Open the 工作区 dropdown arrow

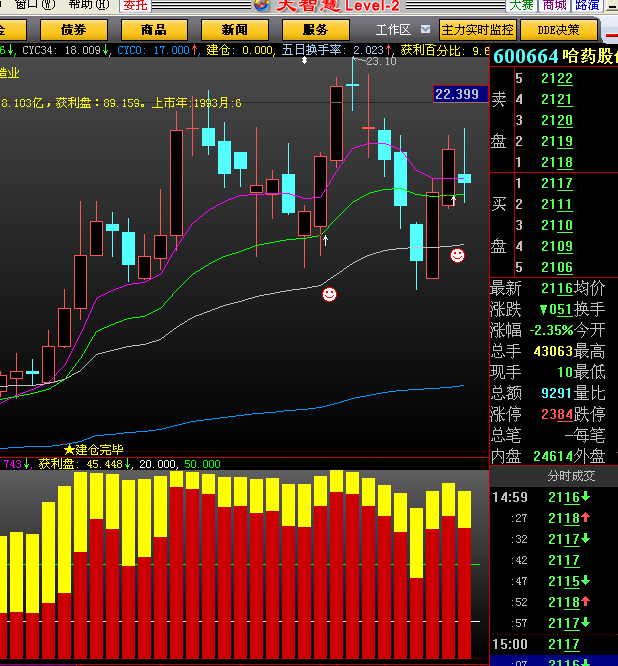coord(425,29)
